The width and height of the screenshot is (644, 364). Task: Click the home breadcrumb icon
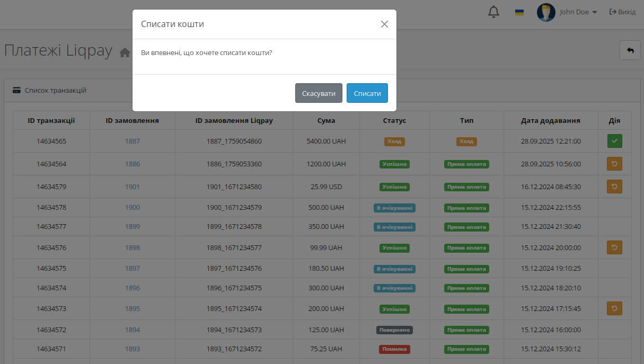point(125,52)
